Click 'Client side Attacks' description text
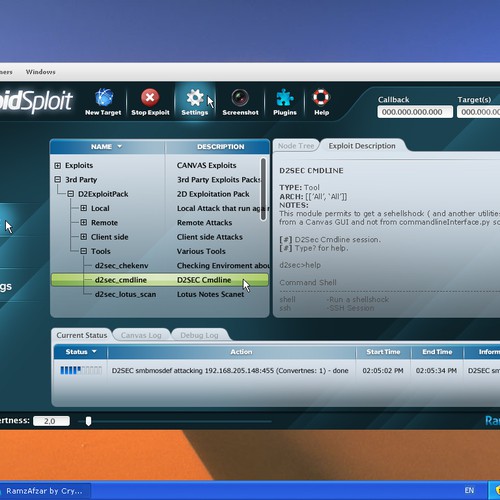The image size is (500, 500). tap(210, 237)
